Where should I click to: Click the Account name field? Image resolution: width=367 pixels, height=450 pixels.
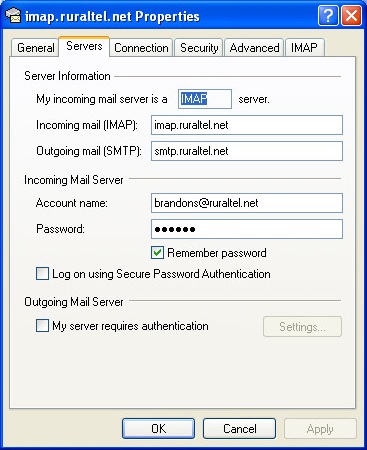tap(247, 203)
